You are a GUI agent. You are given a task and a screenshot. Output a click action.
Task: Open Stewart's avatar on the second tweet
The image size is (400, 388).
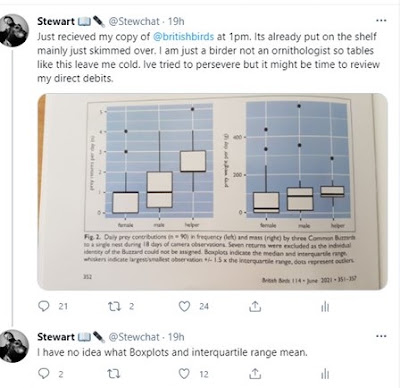[14, 346]
